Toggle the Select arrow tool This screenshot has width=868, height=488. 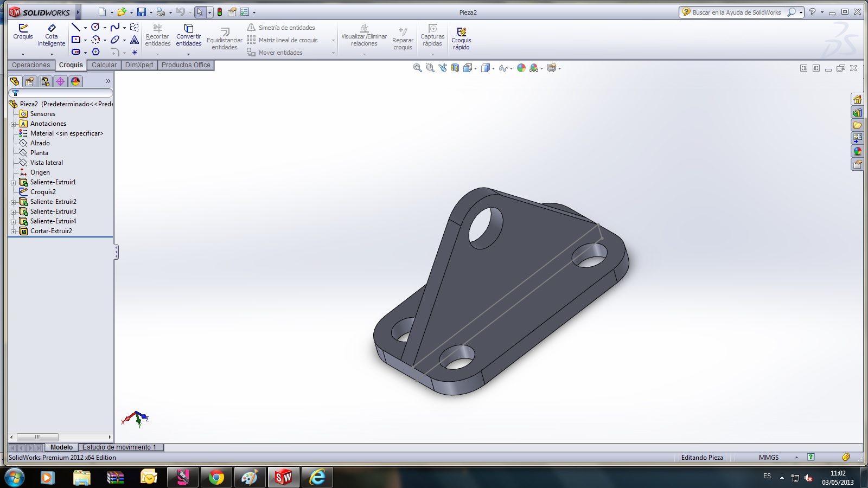pyautogui.click(x=200, y=12)
